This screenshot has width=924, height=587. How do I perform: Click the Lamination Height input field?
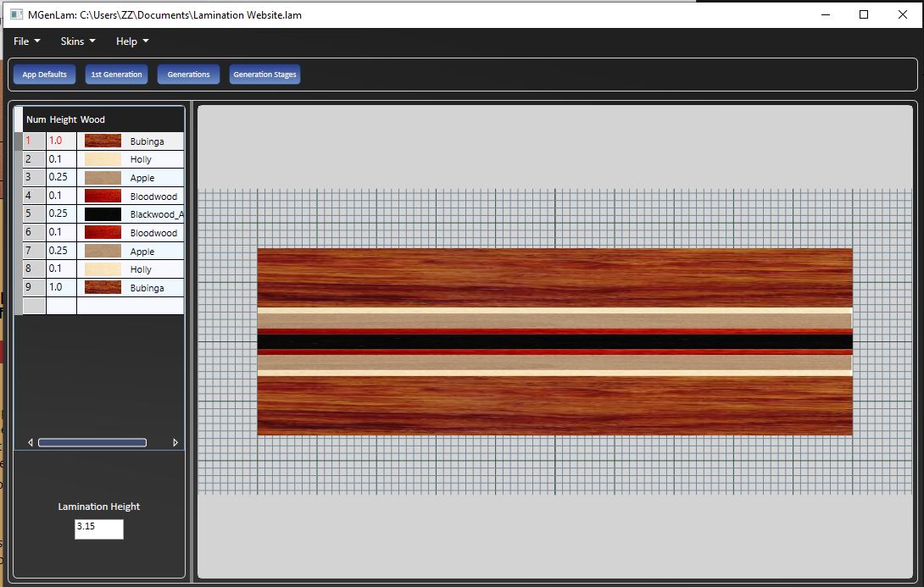coord(99,529)
